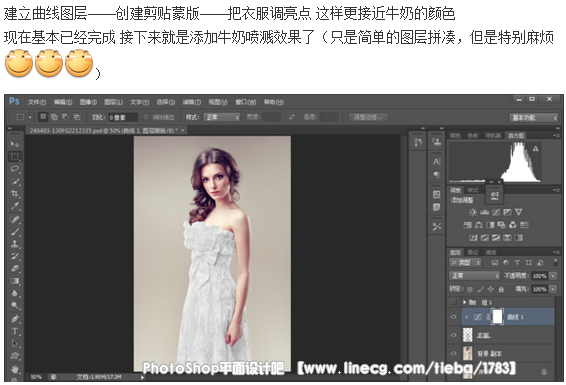Add an Invert adjustment
The image size is (566, 385).
point(473,237)
